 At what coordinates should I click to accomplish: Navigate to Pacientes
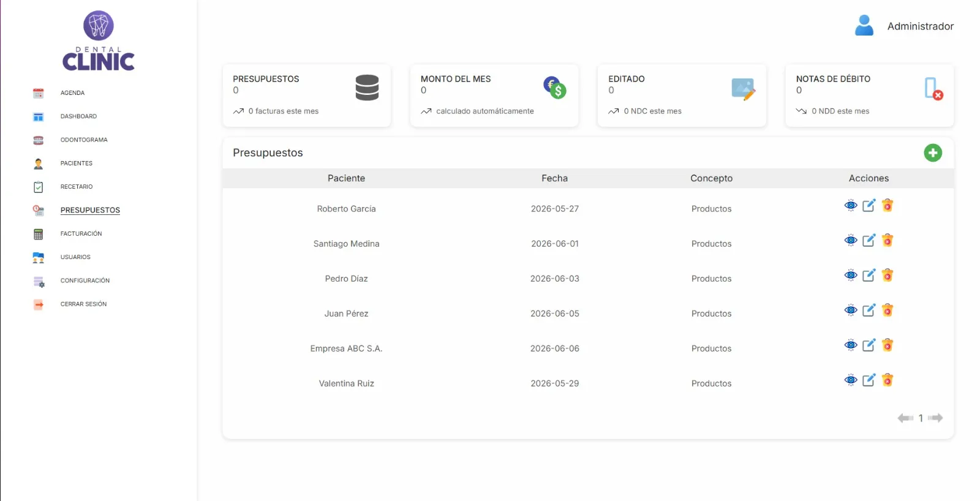[x=77, y=164]
